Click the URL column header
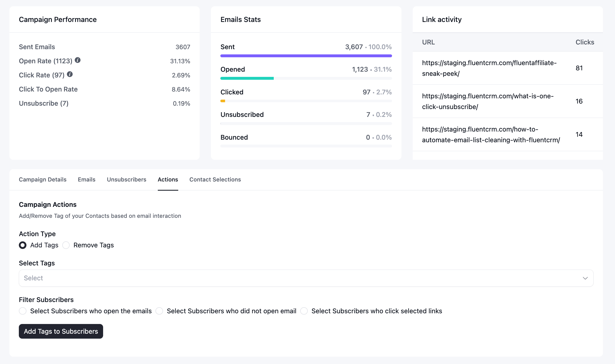The height and width of the screenshot is (364, 615). tap(428, 42)
